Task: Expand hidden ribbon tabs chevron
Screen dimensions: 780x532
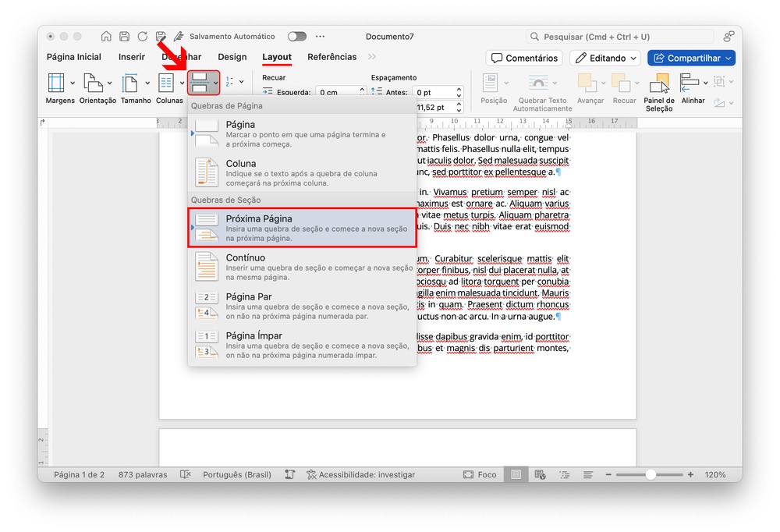Action: [372, 57]
